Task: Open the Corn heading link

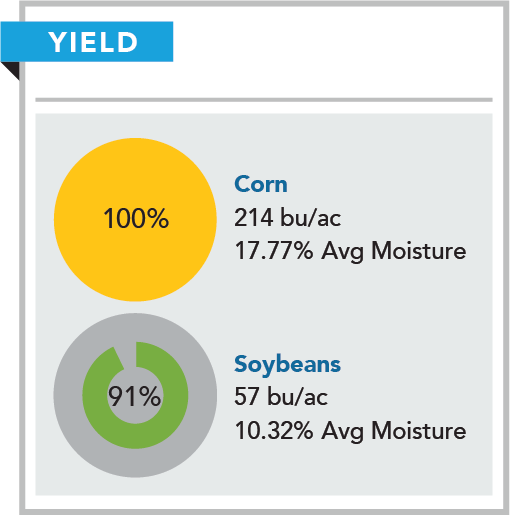Action: pos(261,184)
